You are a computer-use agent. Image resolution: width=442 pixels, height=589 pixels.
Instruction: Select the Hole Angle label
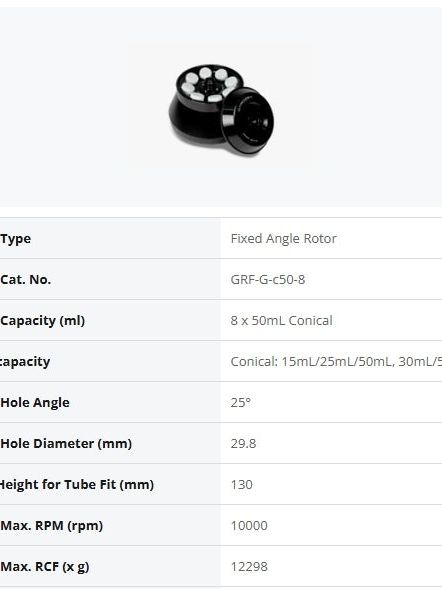pyautogui.click(x=35, y=402)
